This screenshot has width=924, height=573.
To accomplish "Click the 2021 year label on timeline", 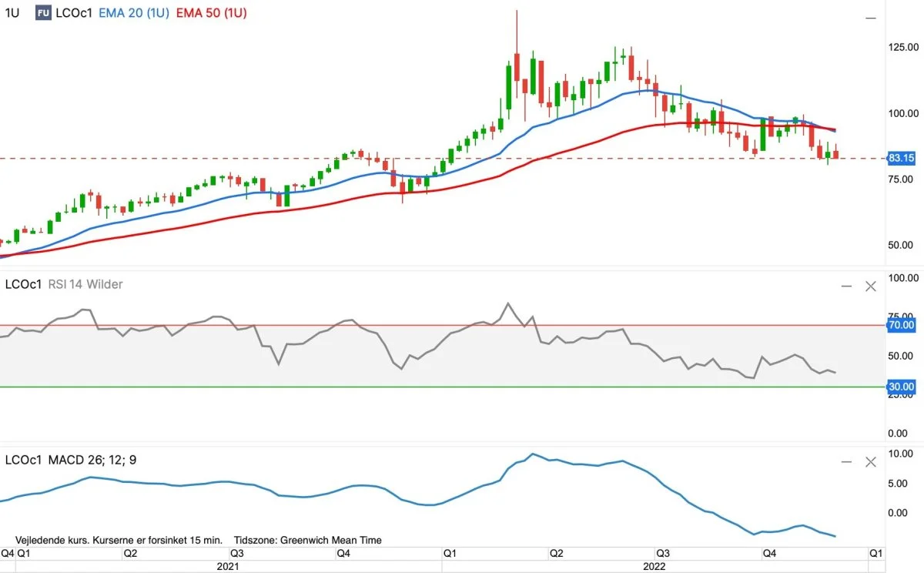I will 229,566.
